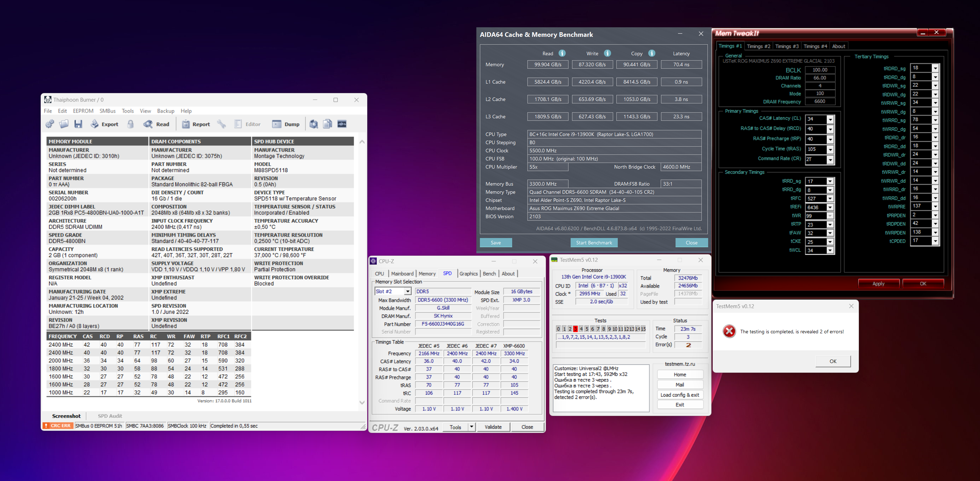Click Load config & exit in TestMem5
Viewport: 980px width, 481px height.
point(679,395)
